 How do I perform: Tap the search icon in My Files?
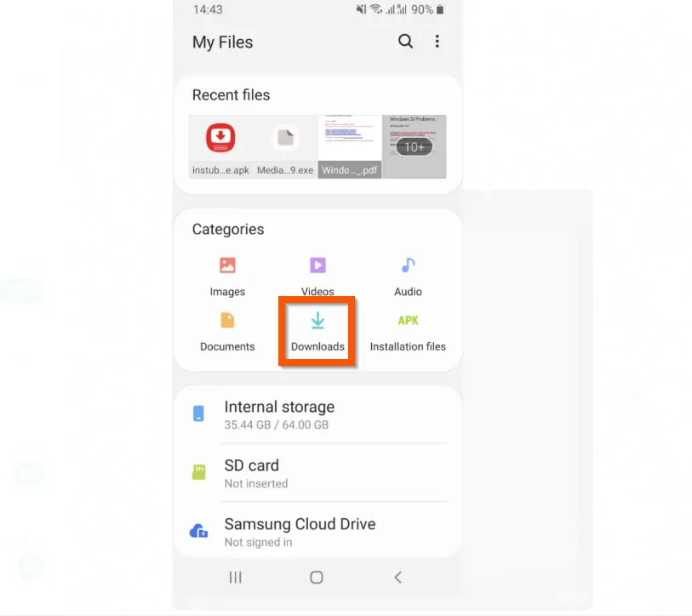pyautogui.click(x=405, y=41)
